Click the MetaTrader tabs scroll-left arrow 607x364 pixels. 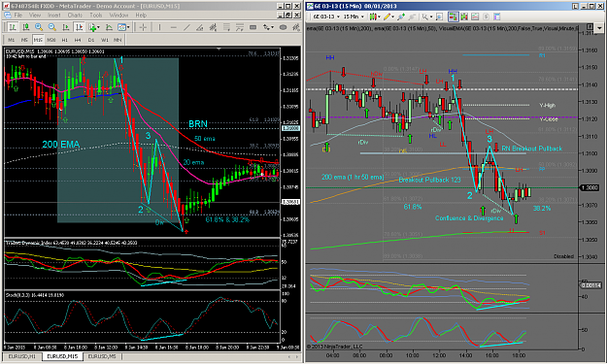(289, 356)
